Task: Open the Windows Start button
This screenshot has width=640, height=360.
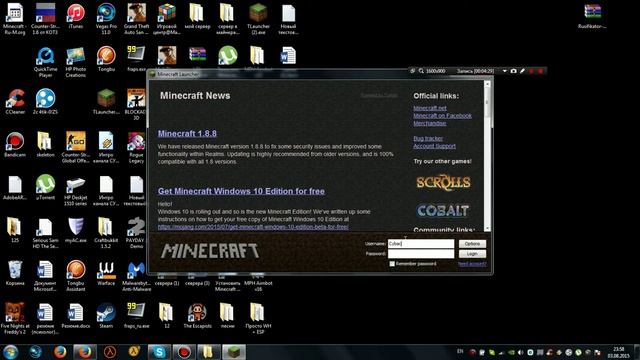Action: (11, 352)
